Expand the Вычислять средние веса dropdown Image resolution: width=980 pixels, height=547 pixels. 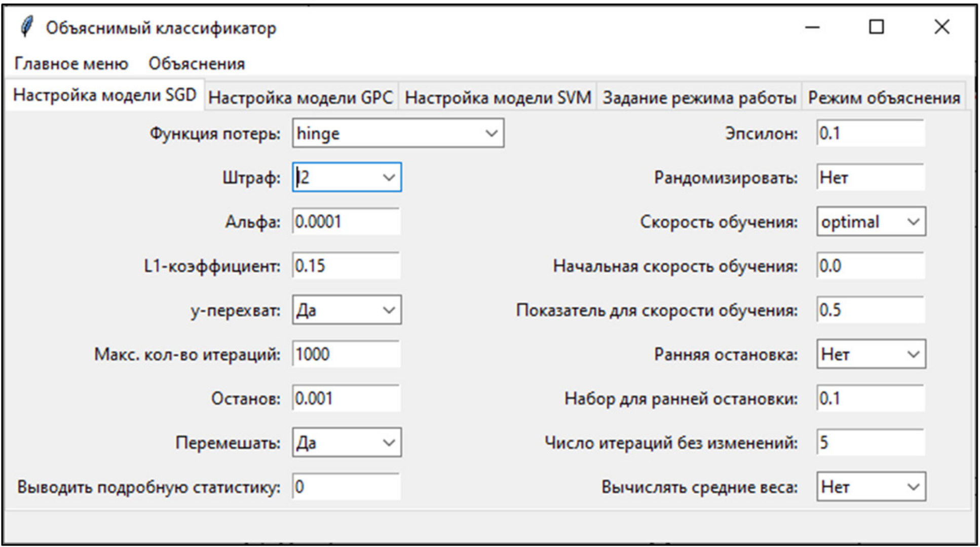click(x=913, y=487)
